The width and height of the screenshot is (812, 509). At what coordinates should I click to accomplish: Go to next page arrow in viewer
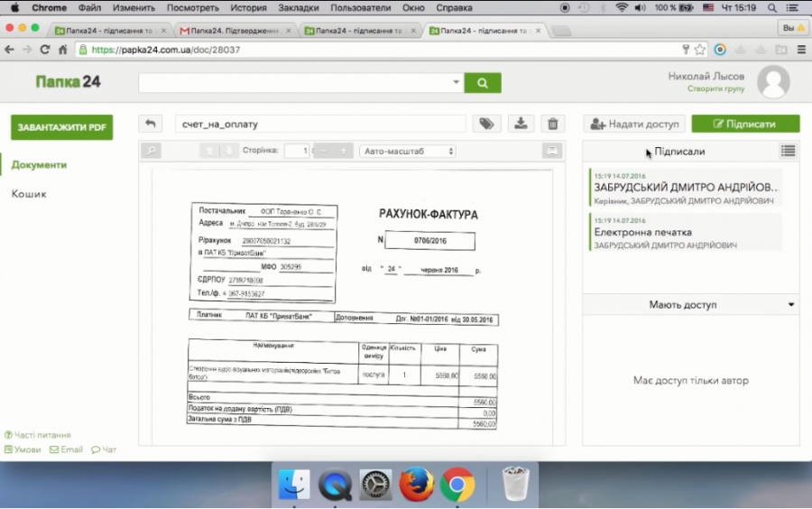228,151
